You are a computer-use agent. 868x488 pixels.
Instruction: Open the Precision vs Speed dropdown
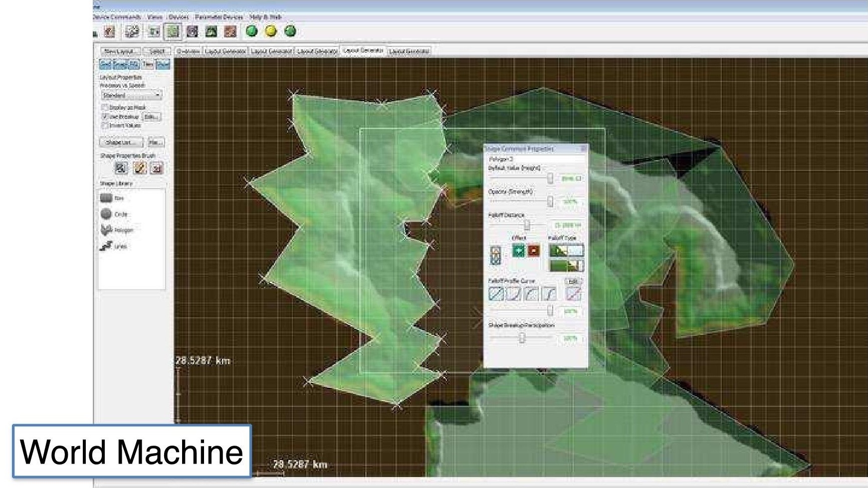click(x=132, y=95)
